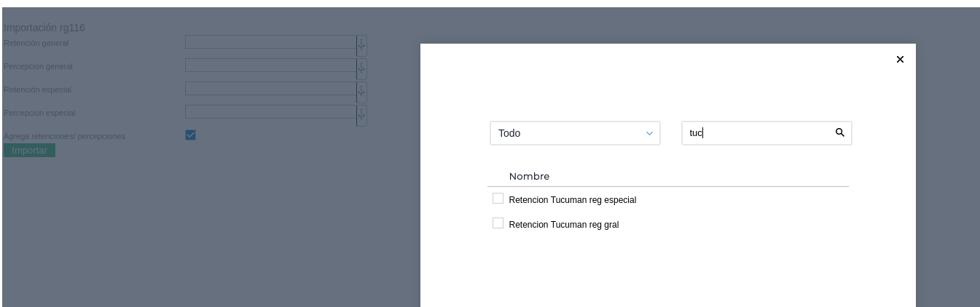Screen dimensions: 980x307
Task: Open the picker icon for Percepcion especial
Action: (x=361, y=115)
